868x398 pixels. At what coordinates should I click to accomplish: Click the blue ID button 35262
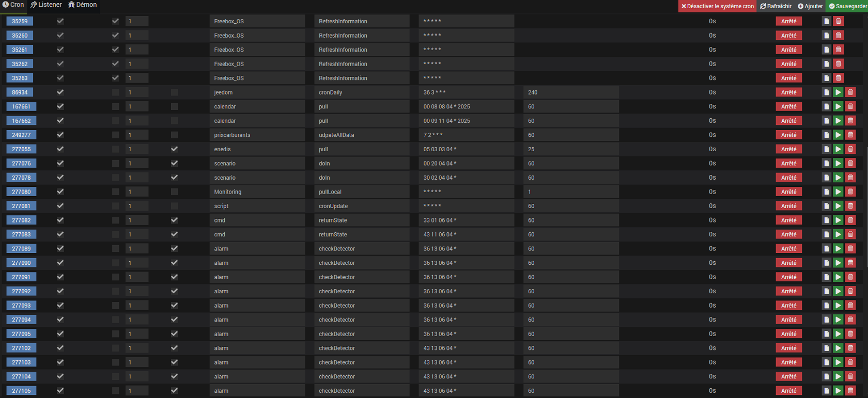pos(20,64)
